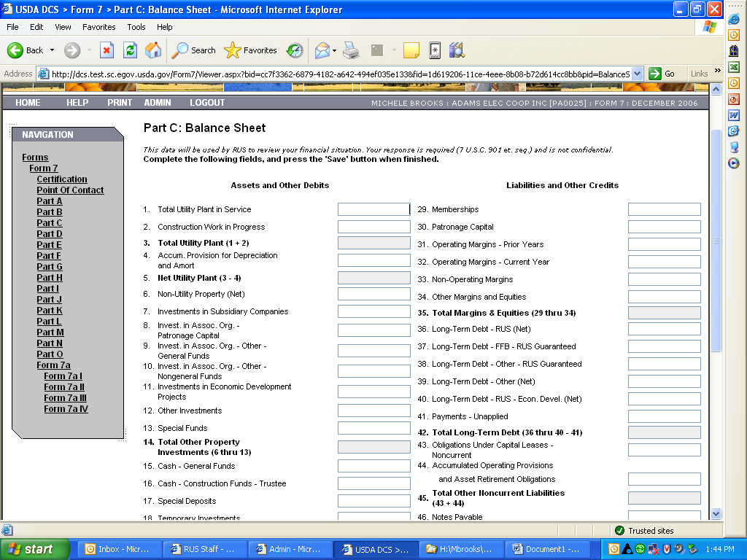This screenshot has width=747, height=560.
Task: Click Non-Utility Property (Net) input field
Action: (x=374, y=294)
